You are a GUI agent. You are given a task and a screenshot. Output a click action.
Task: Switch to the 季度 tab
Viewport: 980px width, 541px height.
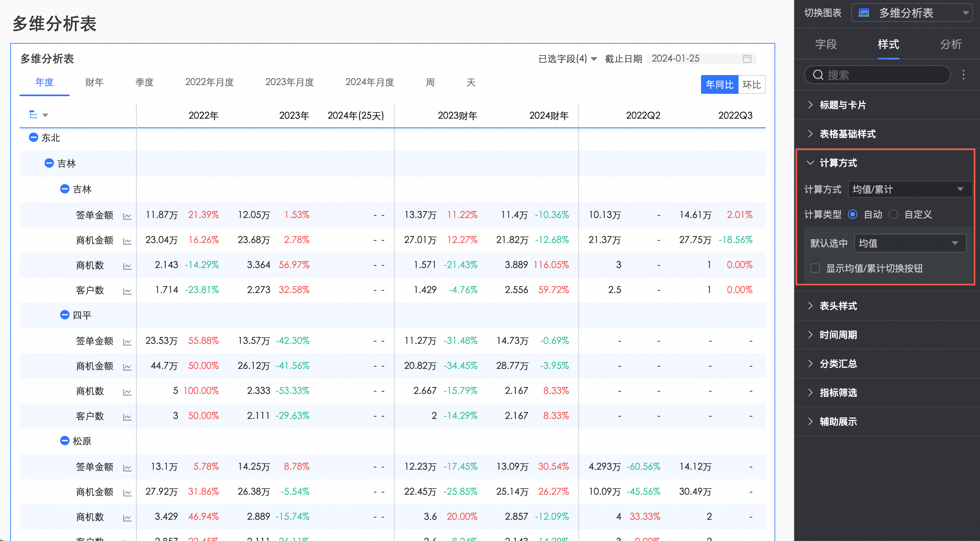pos(144,82)
